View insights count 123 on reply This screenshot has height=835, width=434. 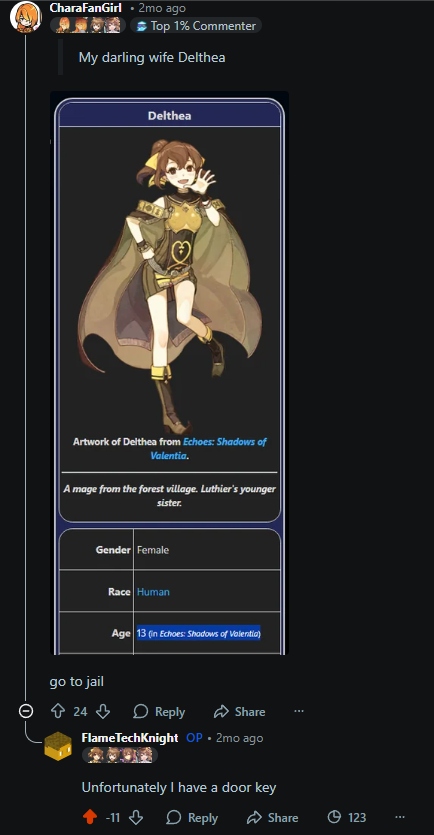point(346,817)
